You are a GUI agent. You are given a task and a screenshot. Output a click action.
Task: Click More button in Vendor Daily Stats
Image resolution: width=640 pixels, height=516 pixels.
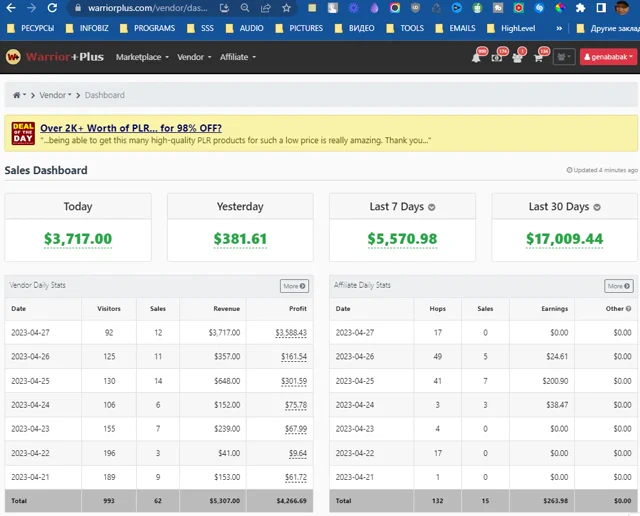coord(293,286)
